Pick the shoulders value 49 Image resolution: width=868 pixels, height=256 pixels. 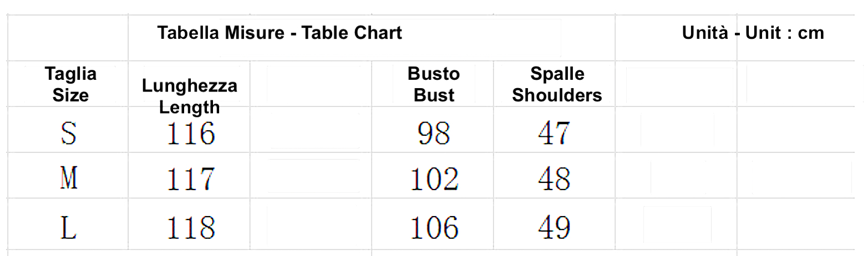pyautogui.click(x=554, y=228)
